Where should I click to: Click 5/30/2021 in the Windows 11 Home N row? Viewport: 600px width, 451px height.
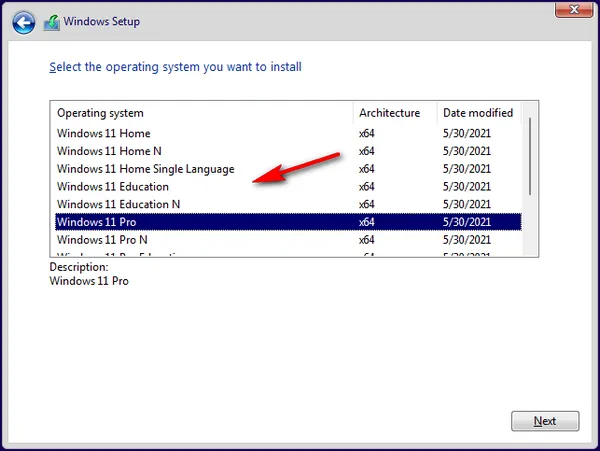[467, 151]
